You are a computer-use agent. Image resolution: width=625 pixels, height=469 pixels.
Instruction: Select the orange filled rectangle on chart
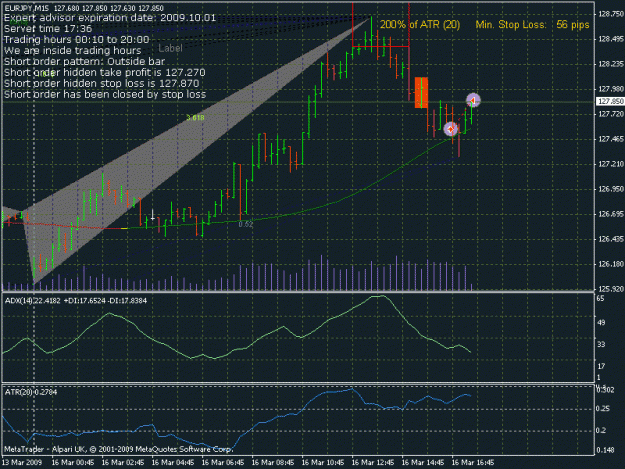(x=421, y=92)
